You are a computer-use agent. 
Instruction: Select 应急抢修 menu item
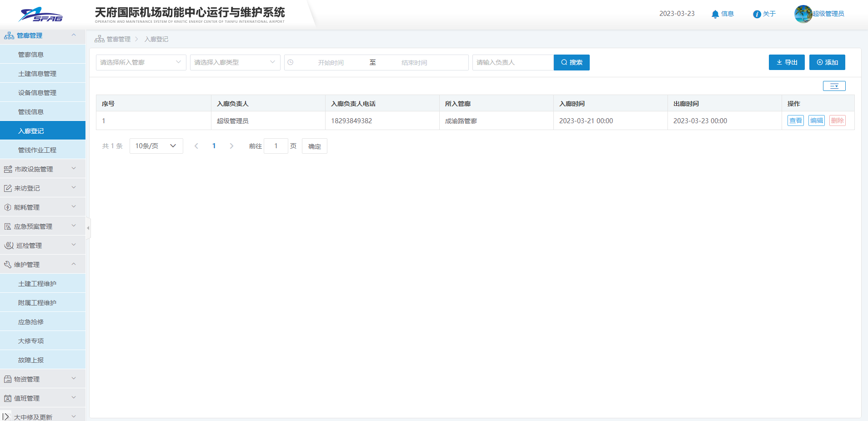[x=31, y=322]
